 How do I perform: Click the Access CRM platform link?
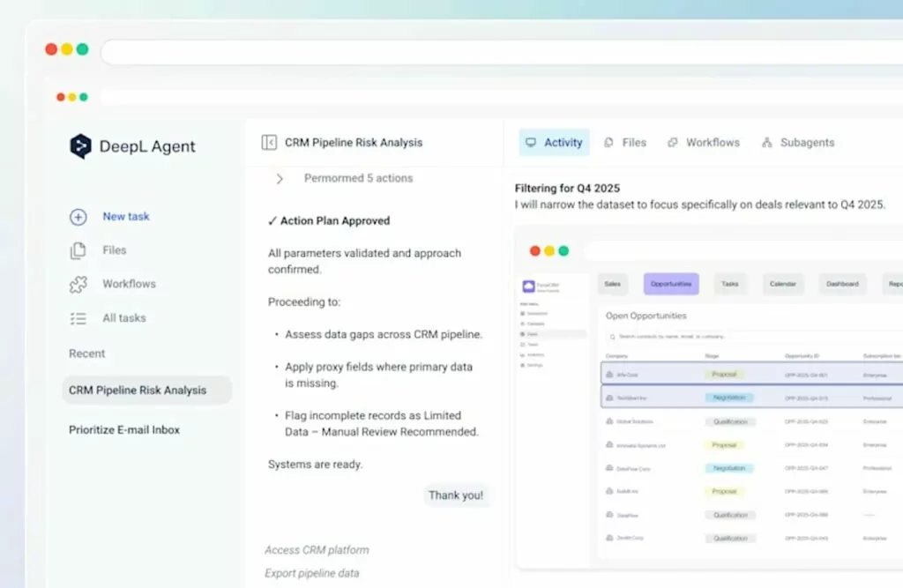tap(317, 549)
